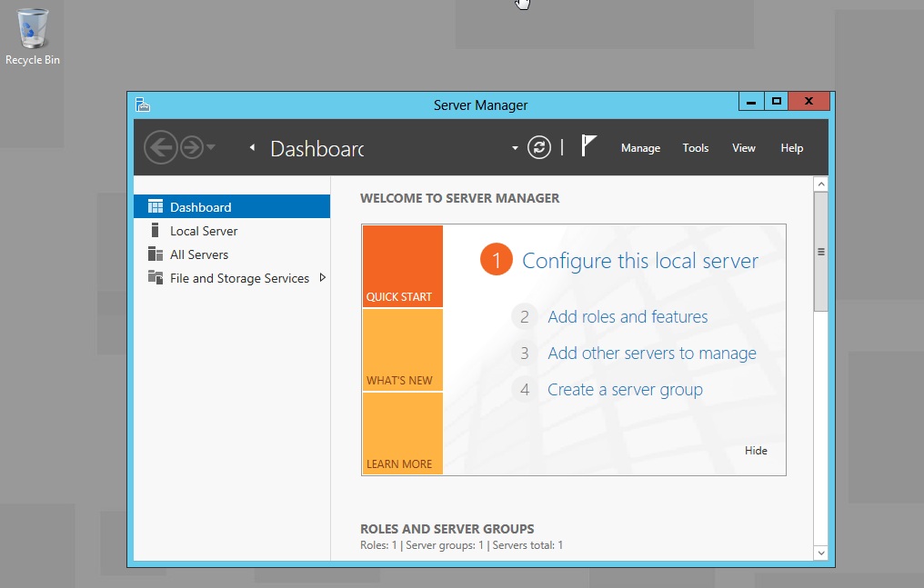The width and height of the screenshot is (924, 588).
Task: Select Local Server in the navigation pane
Action: (232, 231)
